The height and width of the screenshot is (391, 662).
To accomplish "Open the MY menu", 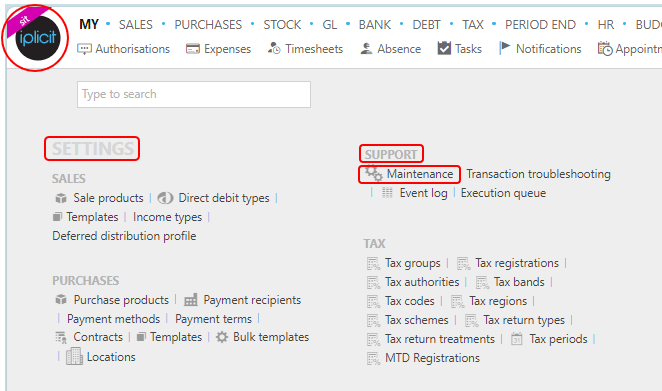I will (89, 24).
